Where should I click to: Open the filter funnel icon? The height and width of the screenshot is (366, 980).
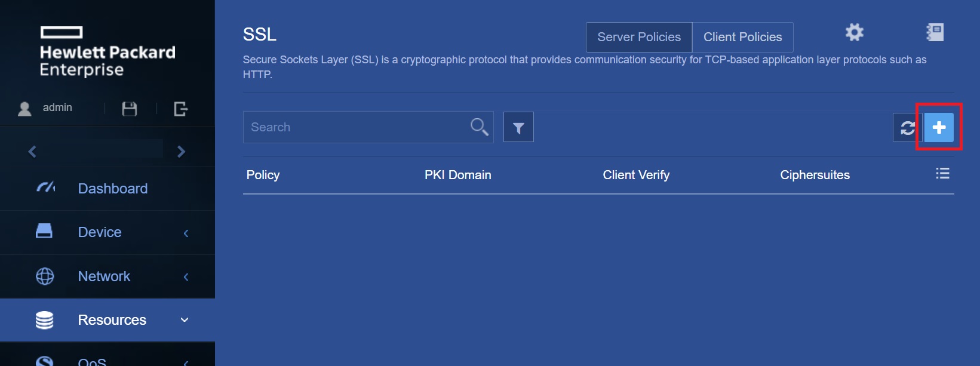pos(518,128)
